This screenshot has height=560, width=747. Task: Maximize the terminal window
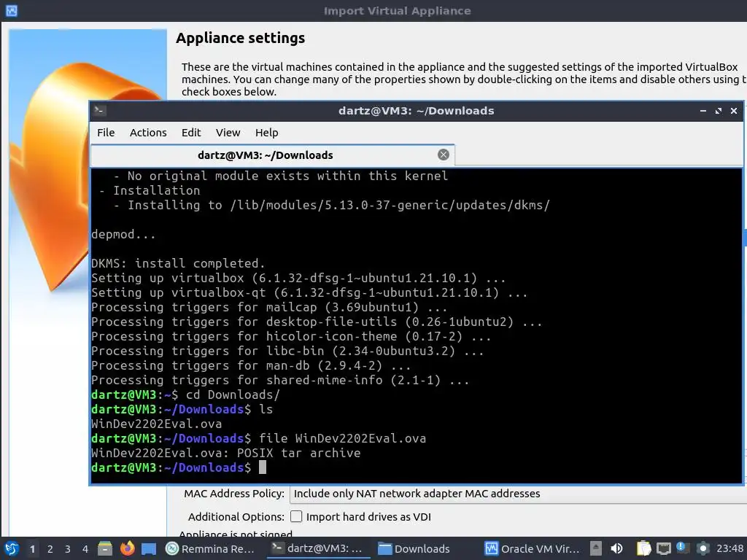(719, 111)
